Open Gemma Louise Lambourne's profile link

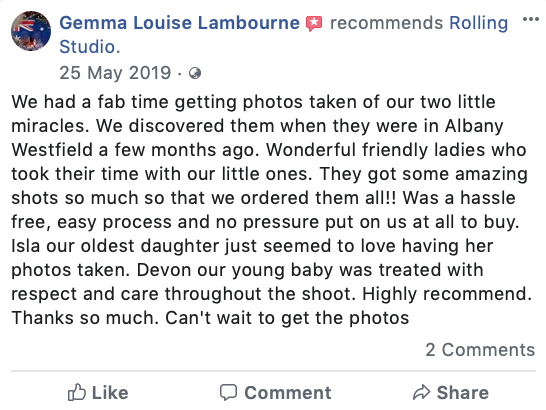pyautogui.click(x=179, y=23)
